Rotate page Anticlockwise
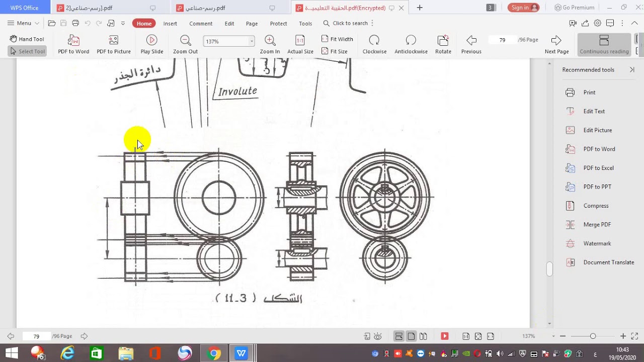Image resolution: width=644 pixels, height=362 pixels. 411,44
